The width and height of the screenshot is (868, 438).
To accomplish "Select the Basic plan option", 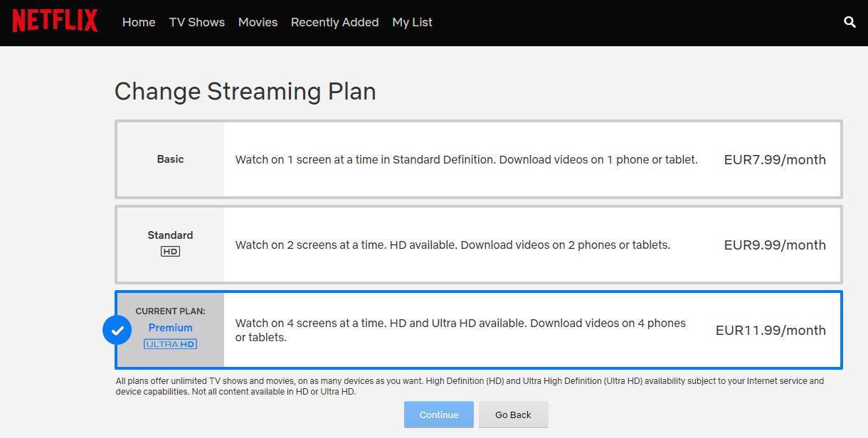I will [479, 159].
